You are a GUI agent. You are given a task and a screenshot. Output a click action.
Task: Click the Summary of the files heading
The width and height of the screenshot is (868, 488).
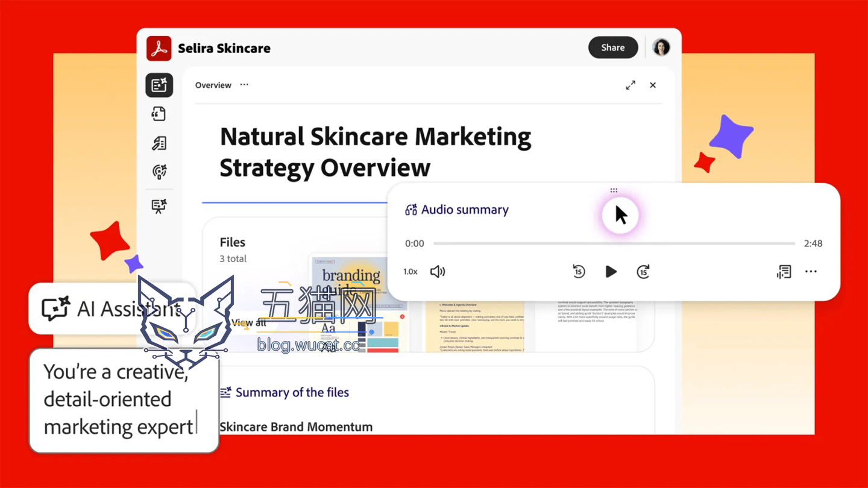[292, 392]
